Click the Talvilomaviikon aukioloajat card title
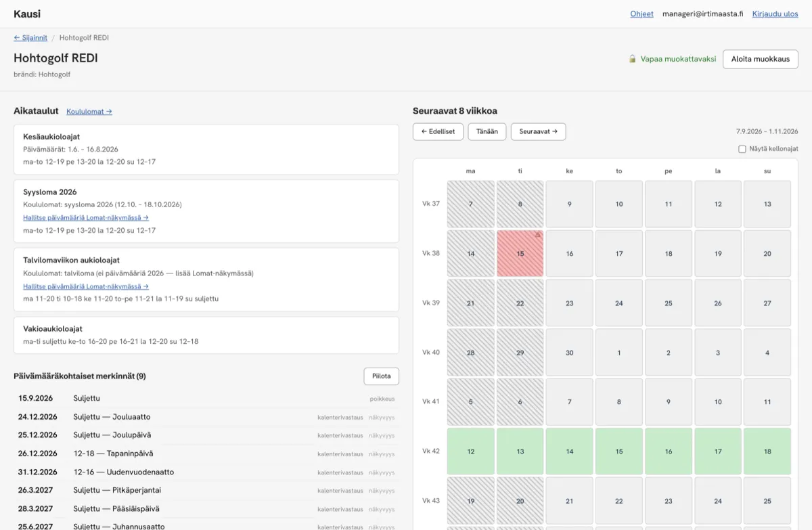The image size is (812, 530). pyautogui.click(x=71, y=260)
